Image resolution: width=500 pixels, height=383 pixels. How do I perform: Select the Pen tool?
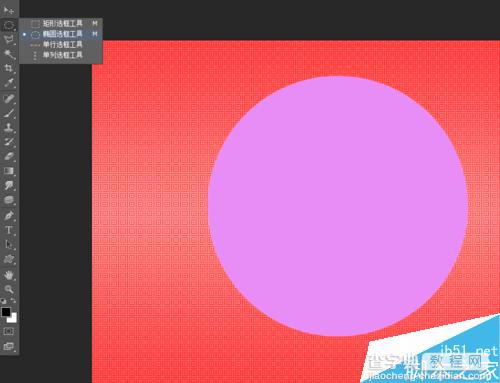[9, 216]
